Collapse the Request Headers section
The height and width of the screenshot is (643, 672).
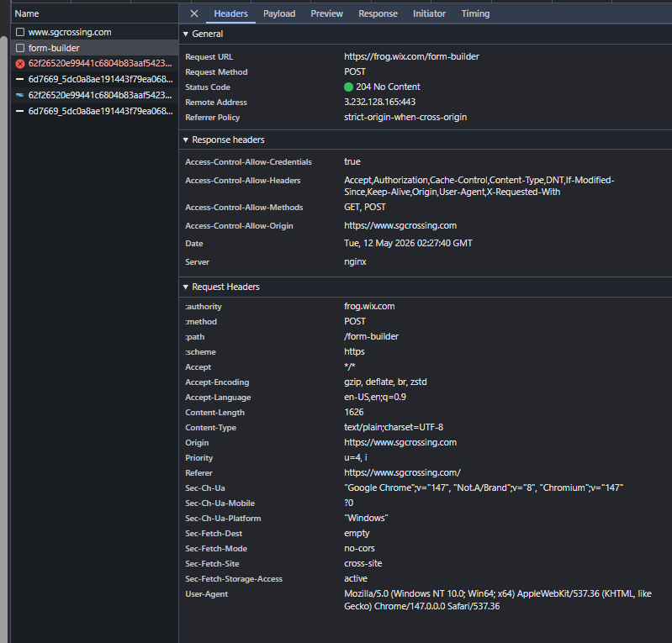pyautogui.click(x=186, y=287)
